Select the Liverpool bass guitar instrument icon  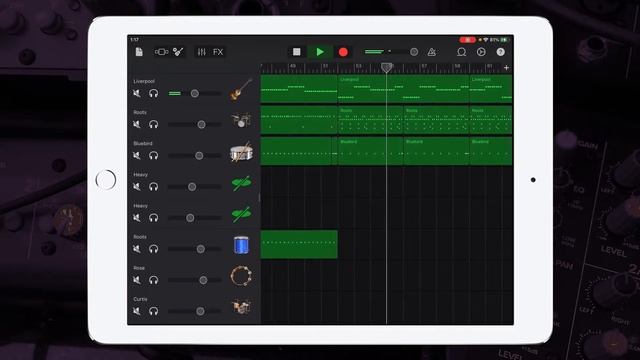tap(241, 89)
